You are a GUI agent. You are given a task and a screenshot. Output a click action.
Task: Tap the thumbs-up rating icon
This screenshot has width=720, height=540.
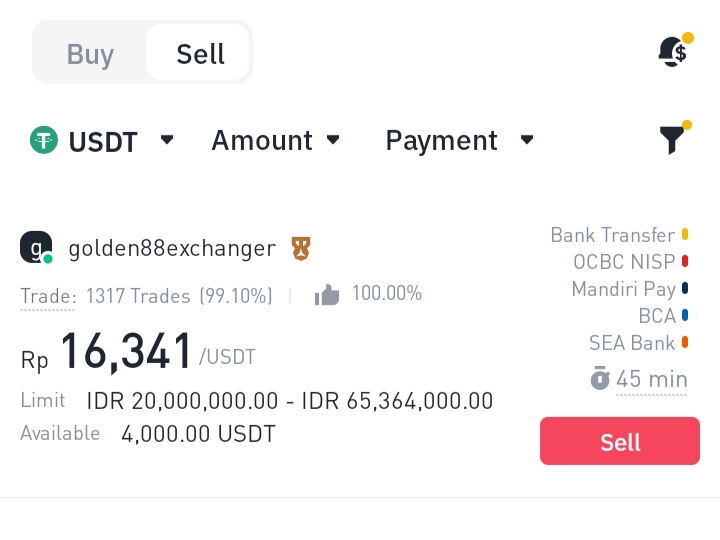click(327, 294)
